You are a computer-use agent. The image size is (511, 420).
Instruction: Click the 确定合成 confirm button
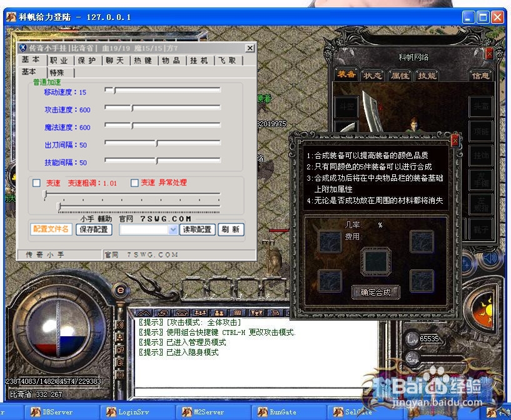pos(375,292)
